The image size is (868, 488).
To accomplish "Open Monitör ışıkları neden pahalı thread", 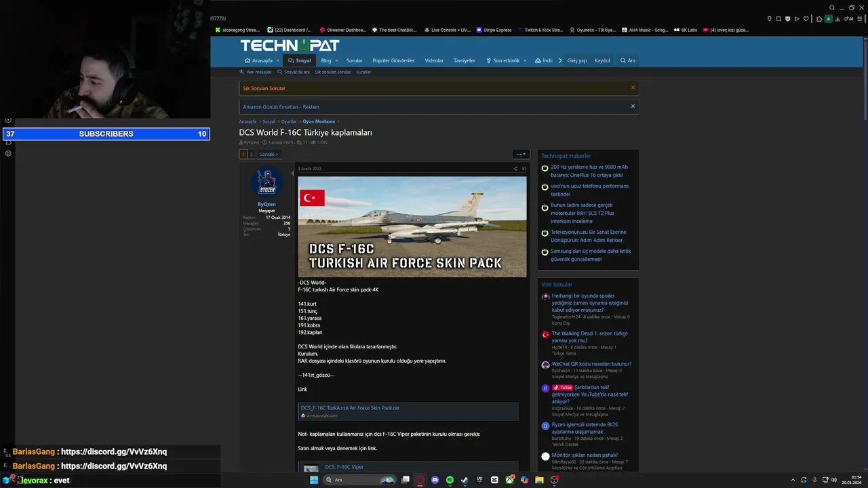I will pyautogui.click(x=585, y=455).
